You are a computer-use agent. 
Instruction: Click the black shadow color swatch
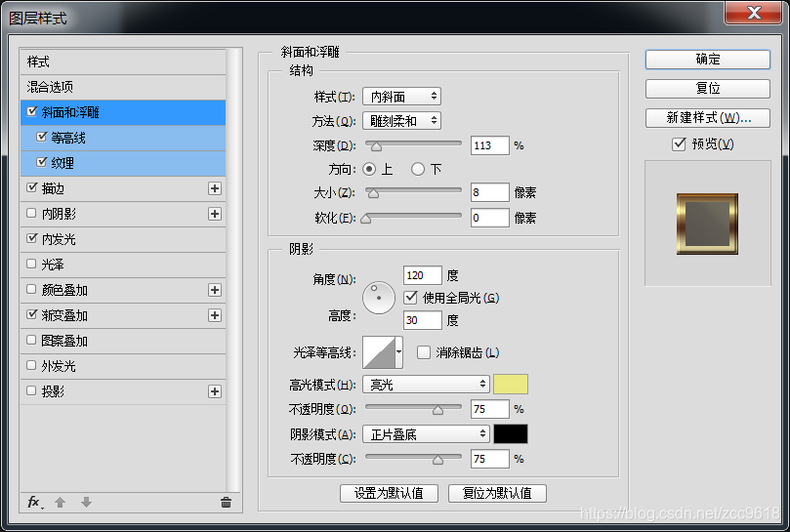tap(511, 434)
